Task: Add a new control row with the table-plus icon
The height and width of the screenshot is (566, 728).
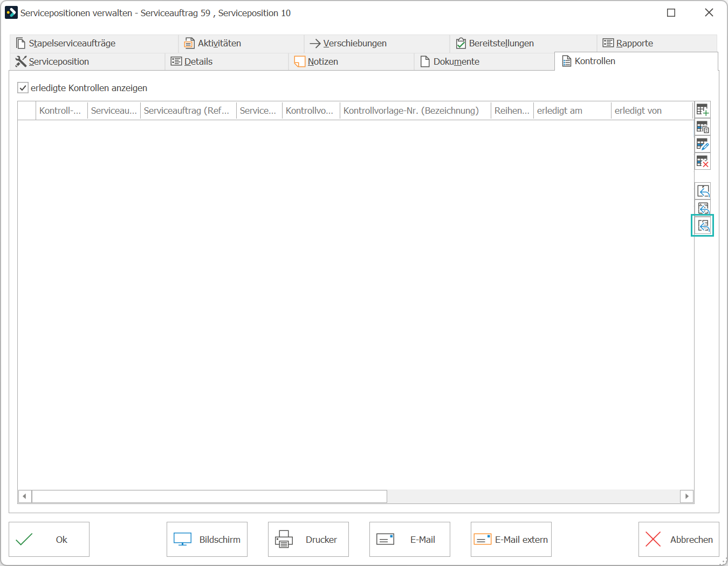Action: pos(702,109)
